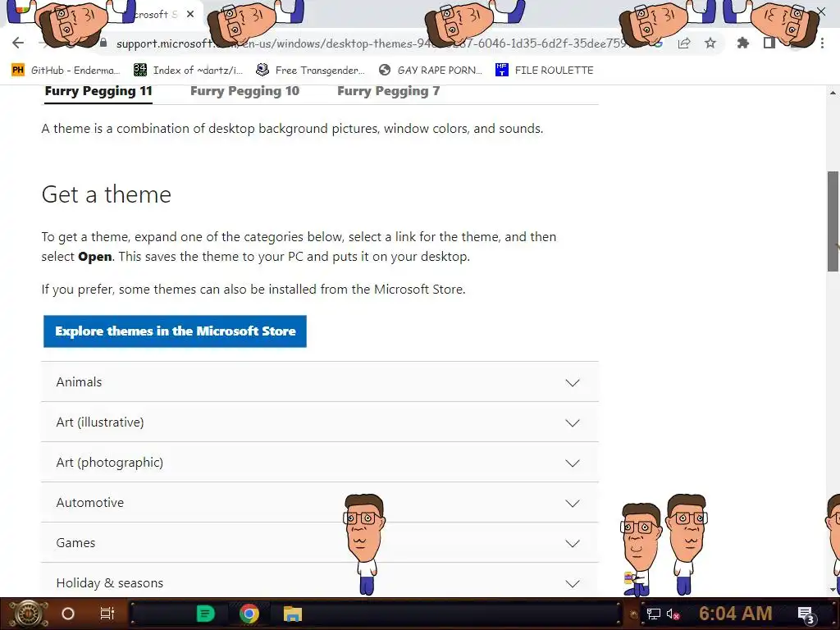Image resolution: width=840 pixels, height=630 pixels.
Task: Select the page tab ending in 11
Action: [x=98, y=91]
